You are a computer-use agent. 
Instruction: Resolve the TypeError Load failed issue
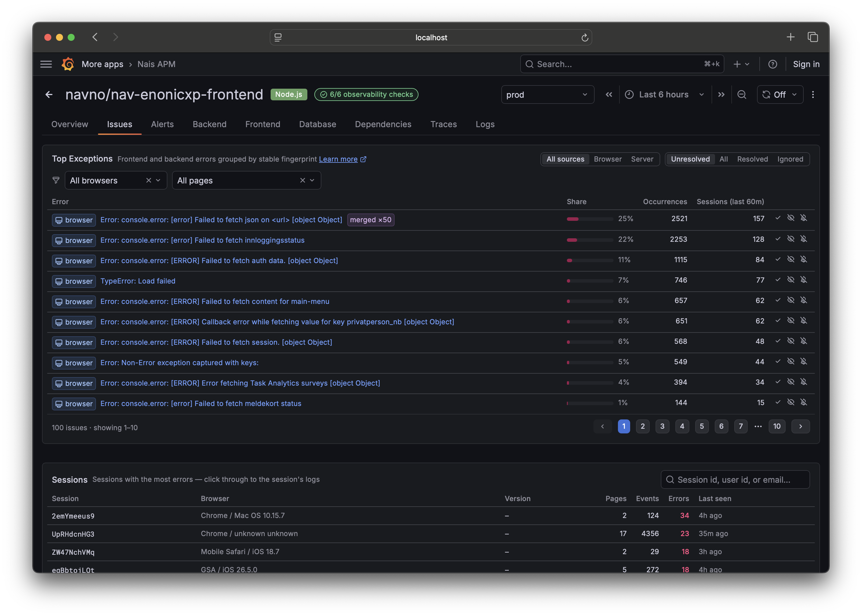[x=777, y=279]
